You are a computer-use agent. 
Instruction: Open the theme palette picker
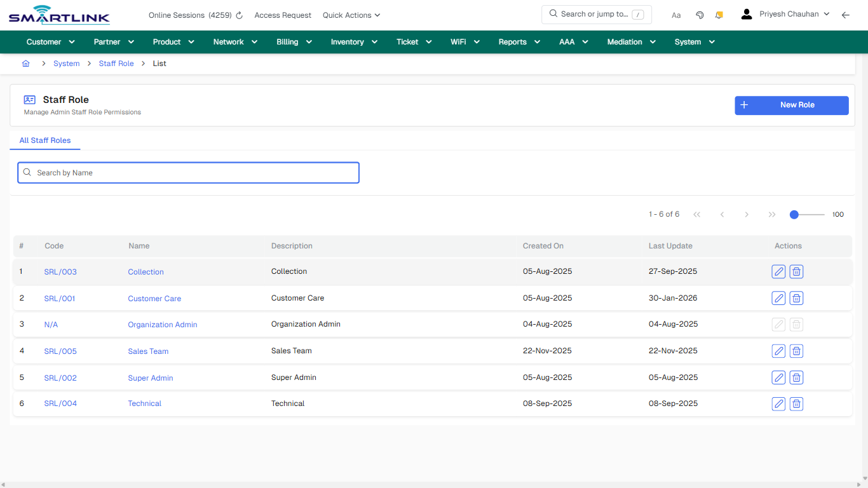(x=700, y=15)
